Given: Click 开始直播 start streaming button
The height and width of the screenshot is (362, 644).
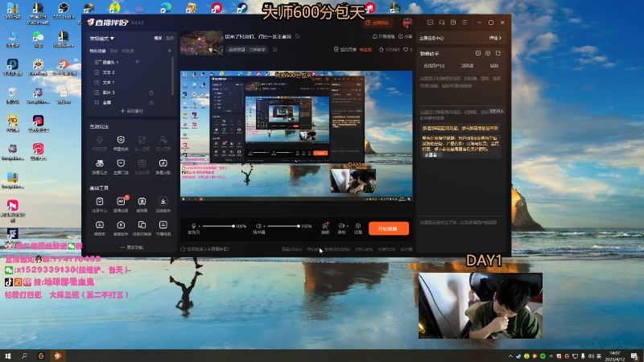Looking at the screenshot, I should (389, 228).
